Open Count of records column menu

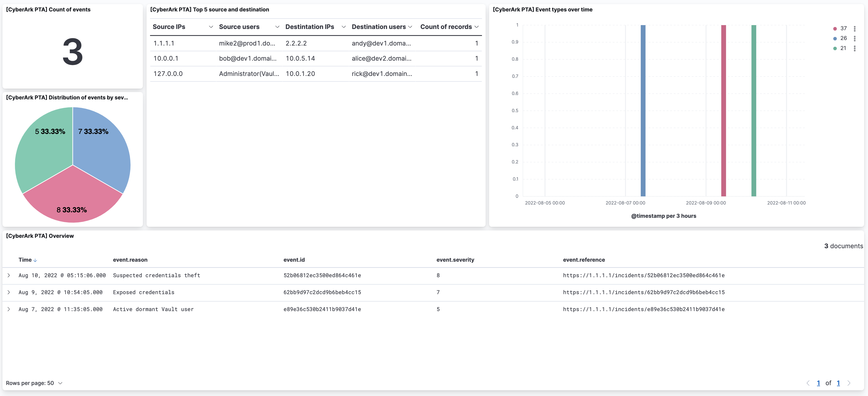click(476, 27)
